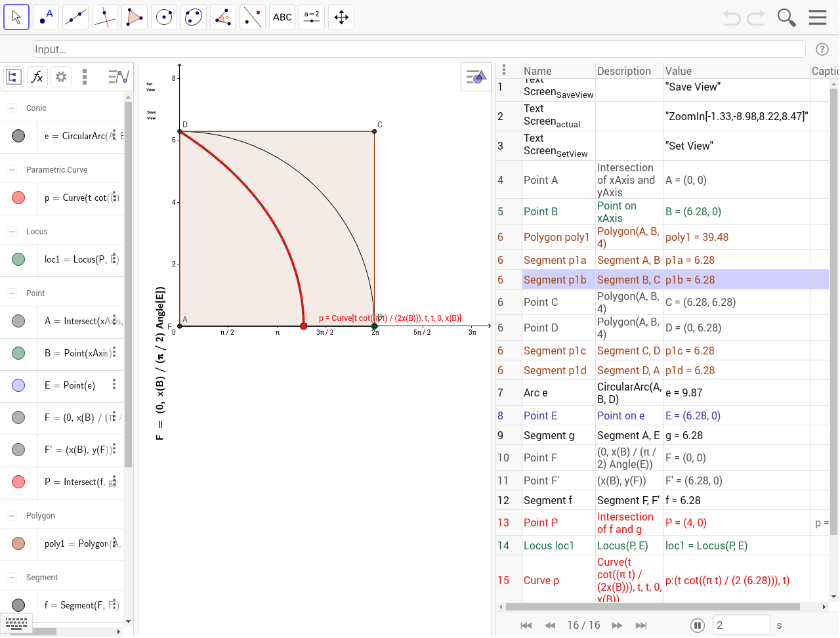Viewport: 840px width, 638px height.
Task: Open the search magnifier
Action: point(786,18)
